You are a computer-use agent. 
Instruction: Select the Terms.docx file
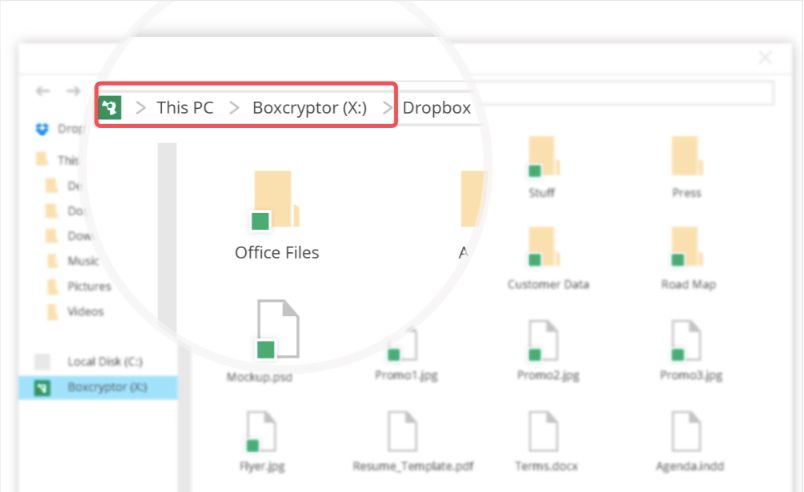[x=546, y=442]
